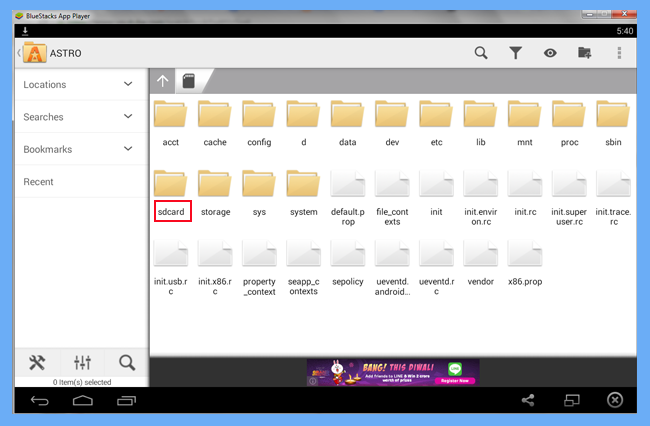Select the file_contexts file
The image size is (650, 426).
(392, 198)
